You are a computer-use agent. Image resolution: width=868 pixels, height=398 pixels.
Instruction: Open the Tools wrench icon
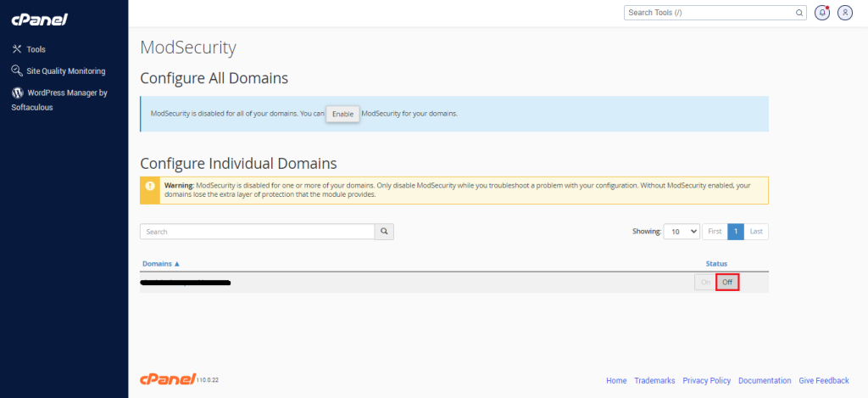(17, 49)
